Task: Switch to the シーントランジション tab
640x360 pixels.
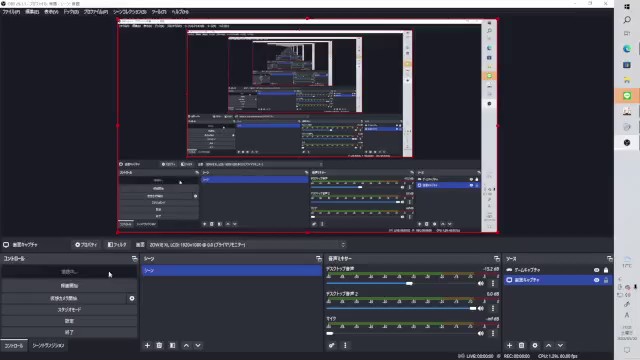Action: pyautogui.click(x=48, y=345)
